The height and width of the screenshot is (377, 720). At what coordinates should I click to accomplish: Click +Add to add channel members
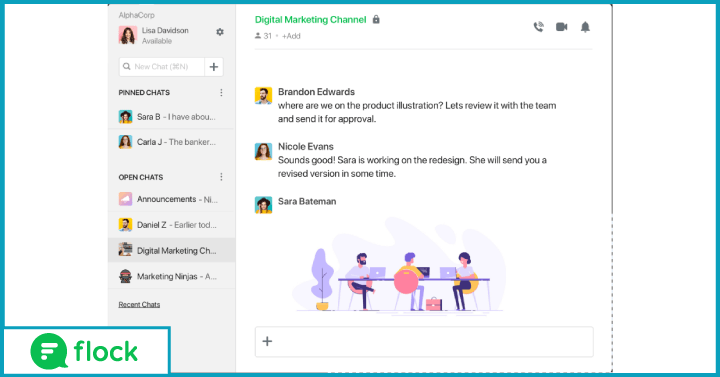291,36
